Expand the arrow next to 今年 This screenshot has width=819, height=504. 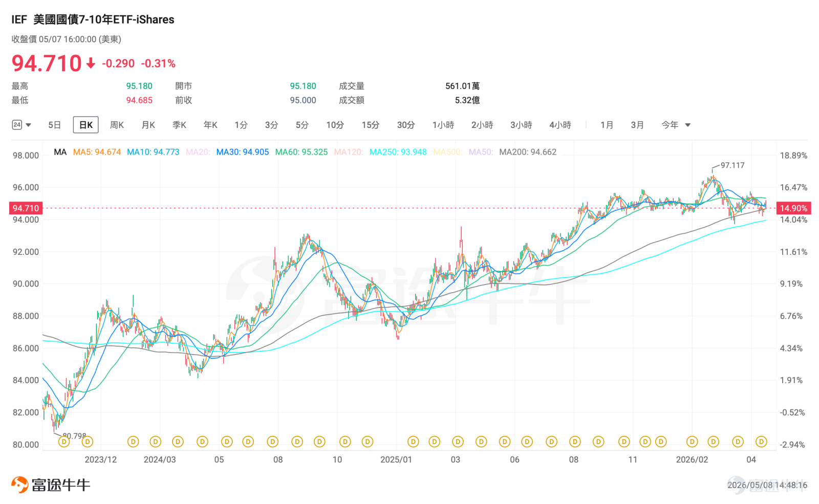click(x=687, y=125)
